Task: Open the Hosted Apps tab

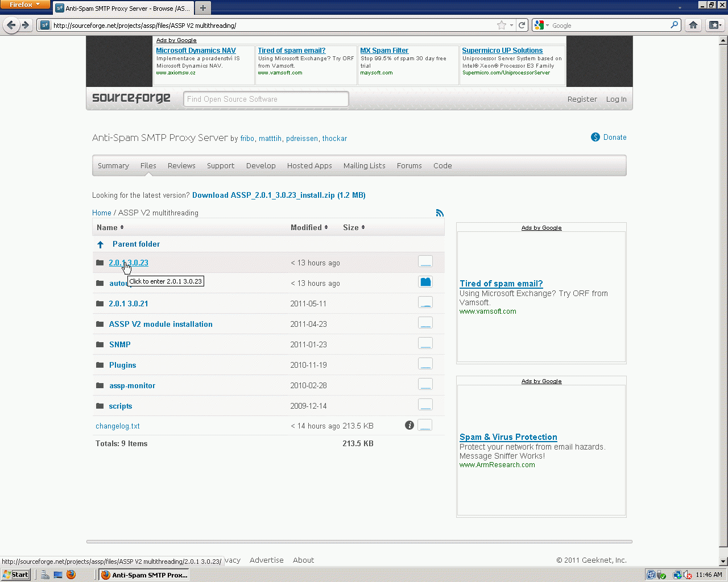Action: (x=309, y=166)
